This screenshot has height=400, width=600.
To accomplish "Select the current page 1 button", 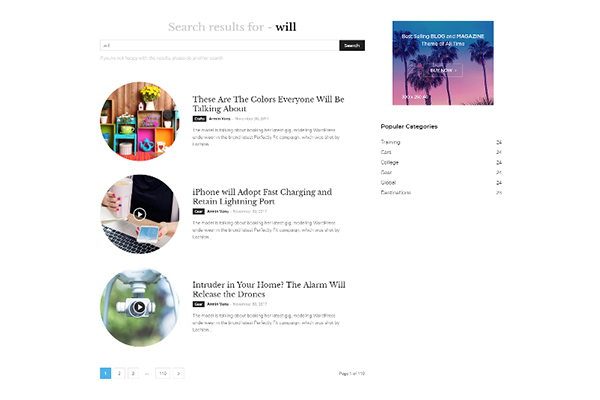I will tap(106, 373).
